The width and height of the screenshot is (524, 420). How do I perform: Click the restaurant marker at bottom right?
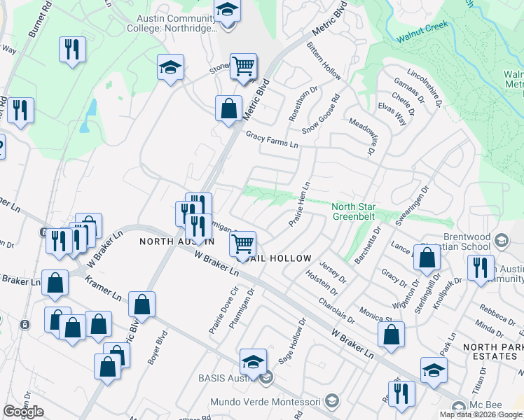(x=401, y=397)
